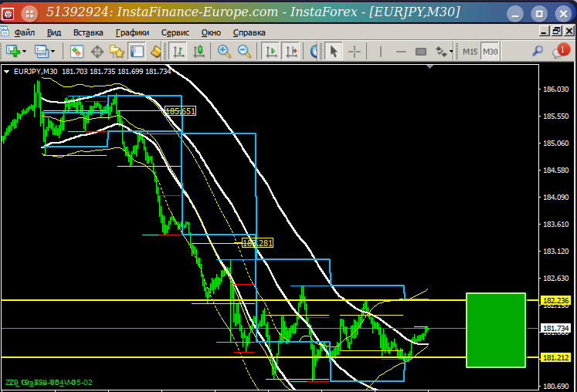Screen dimensions: 577x392
Task: Expand the Profiles dropdown arrow
Action: (x=53, y=52)
